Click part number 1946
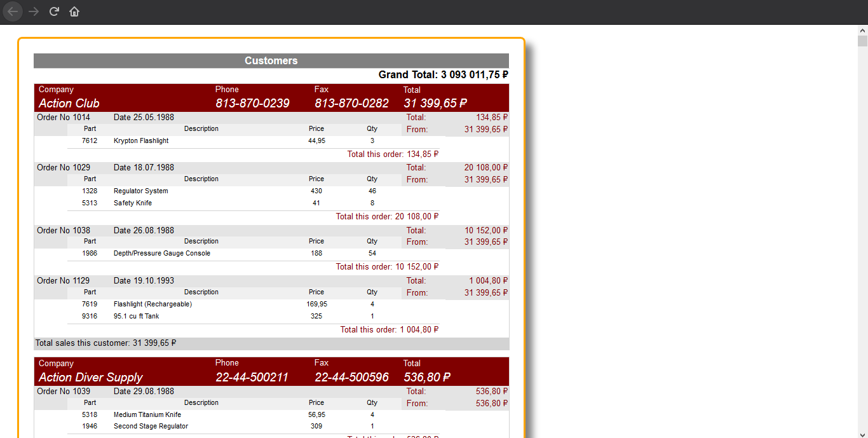 pyautogui.click(x=90, y=426)
